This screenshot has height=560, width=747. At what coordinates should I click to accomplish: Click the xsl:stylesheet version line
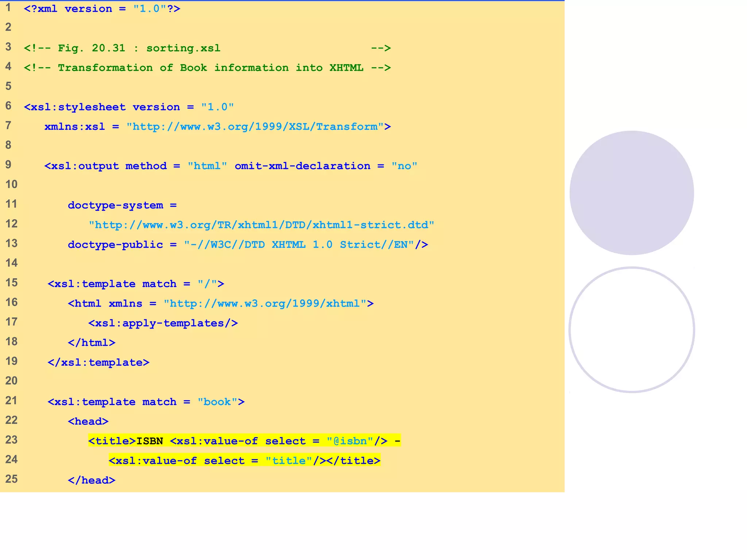click(129, 107)
